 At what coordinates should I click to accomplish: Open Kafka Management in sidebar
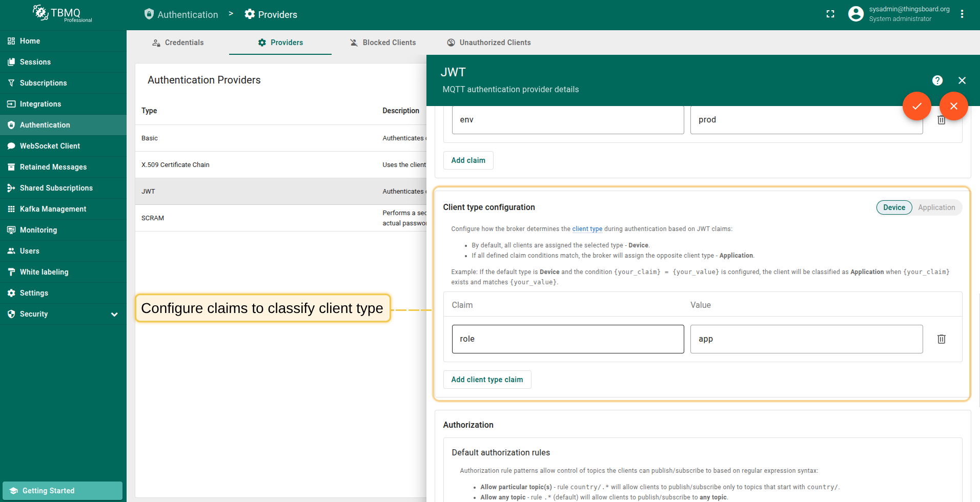click(x=53, y=209)
